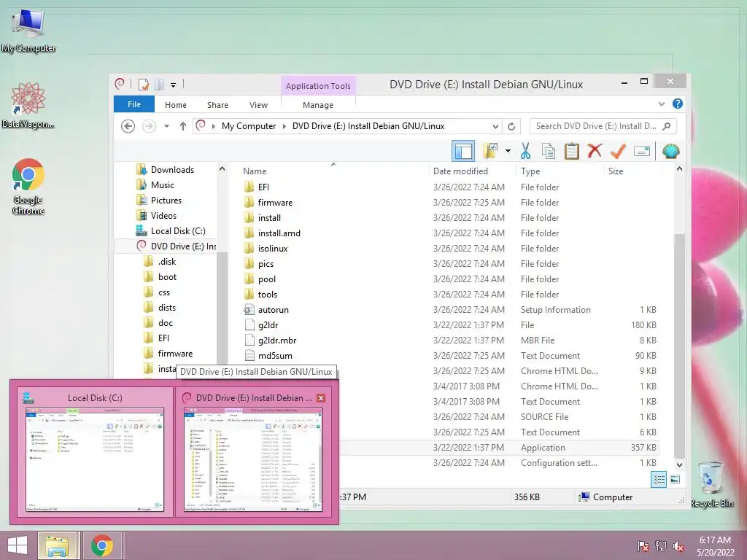
Task: Select Local Disk (C:) in navigation pane
Action: point(178,230)
